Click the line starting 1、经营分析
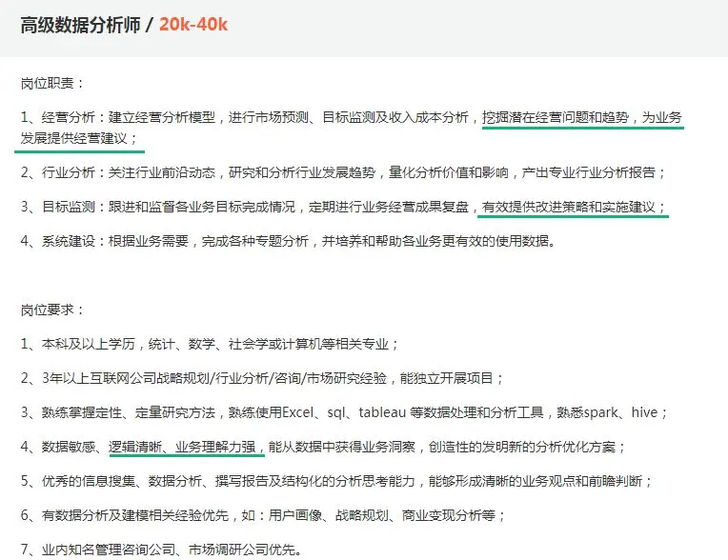Screen dimensions: 728x560 (x=352, y=117)
